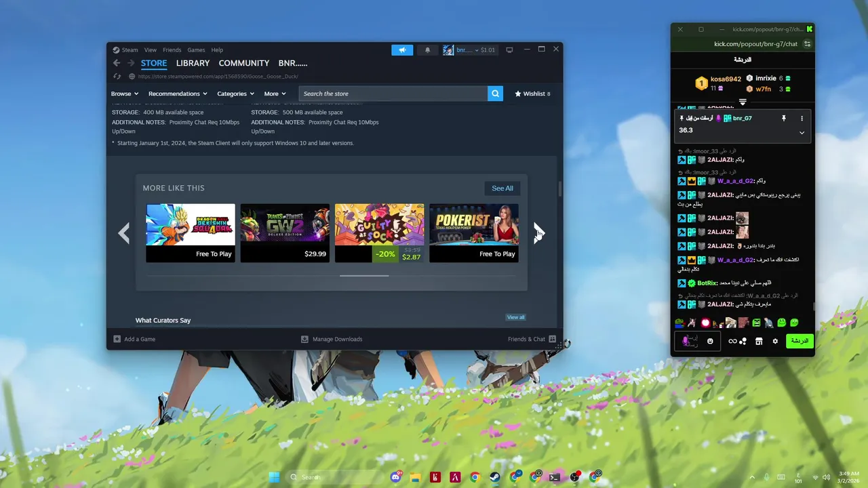The height and width of the screenshot is (488, 868).
Task: Open site settings icon in Kick address bar
Action: coord(807,44)
